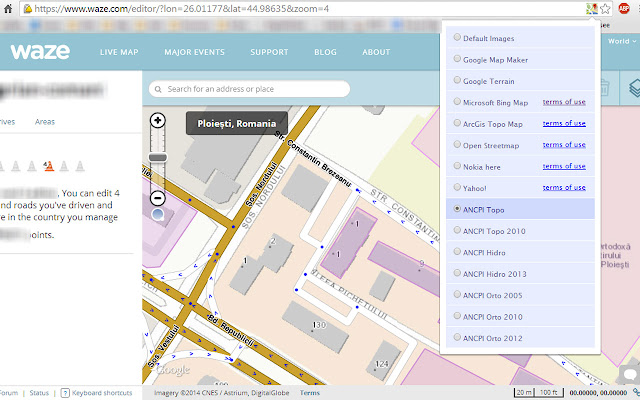The image size is (640, 400).
Task: Select ANCPI Topo radio button
Action: pos(457,209)
